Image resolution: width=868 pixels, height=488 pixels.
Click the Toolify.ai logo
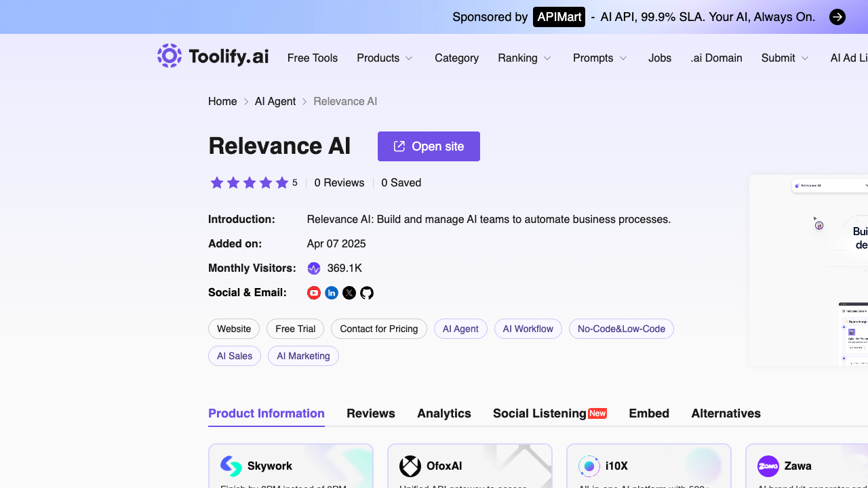pyautogui.click(x=213, y=56)
